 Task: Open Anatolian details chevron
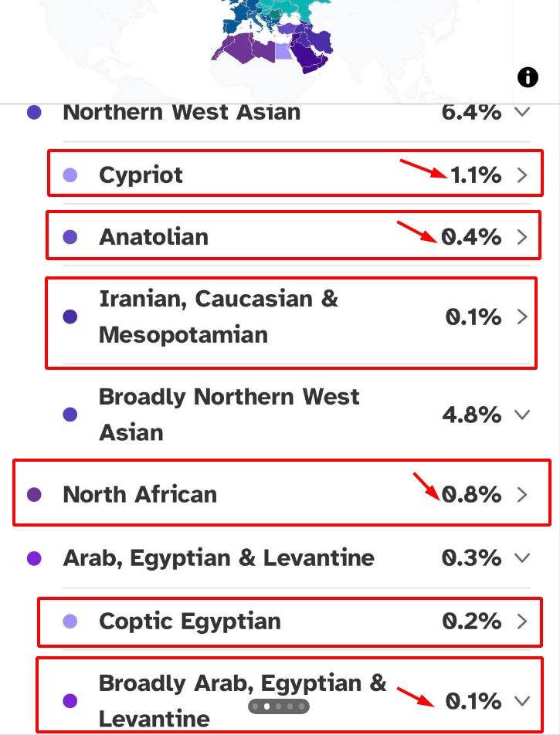tap(522, 237)
